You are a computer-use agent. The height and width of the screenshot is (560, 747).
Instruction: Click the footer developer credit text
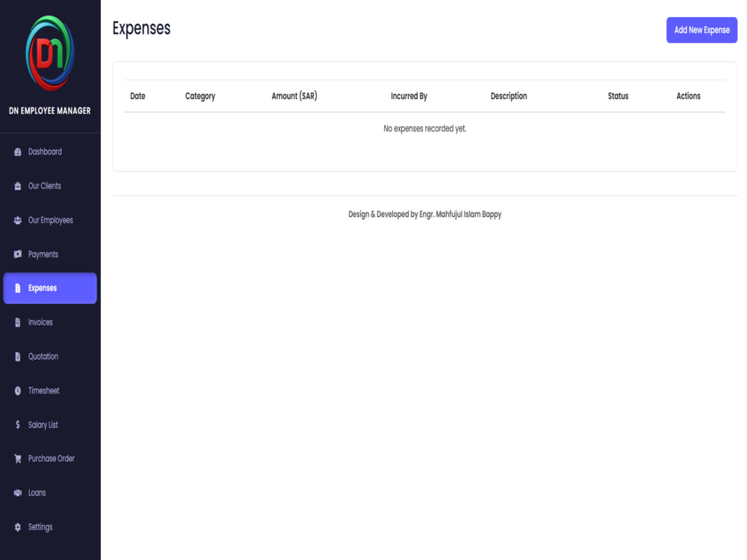click(425, 214)
